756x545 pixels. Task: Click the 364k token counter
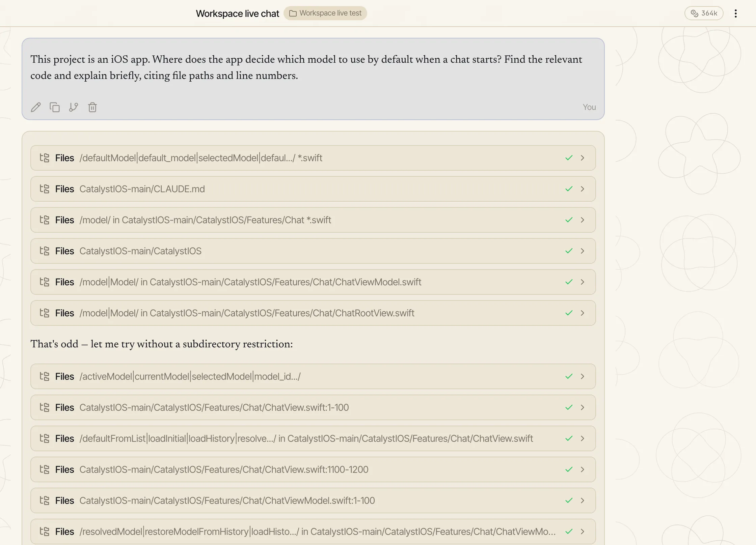coord(704,13)
